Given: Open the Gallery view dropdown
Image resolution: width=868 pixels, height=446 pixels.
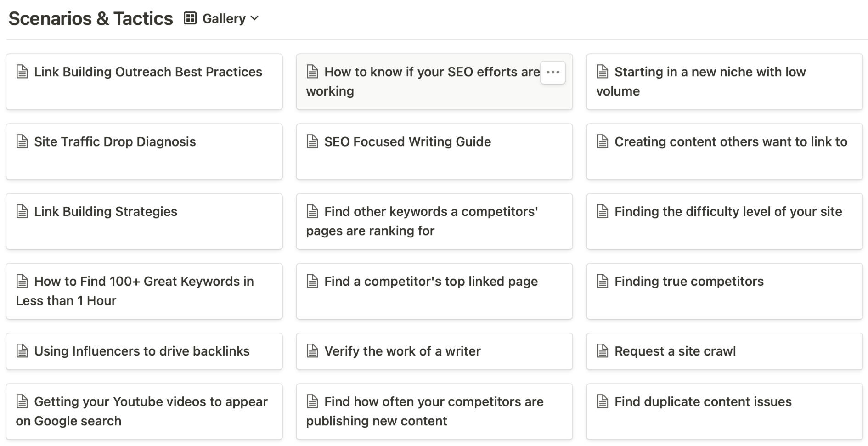Looking at the screenshot, I should click(x=224, y=18).
